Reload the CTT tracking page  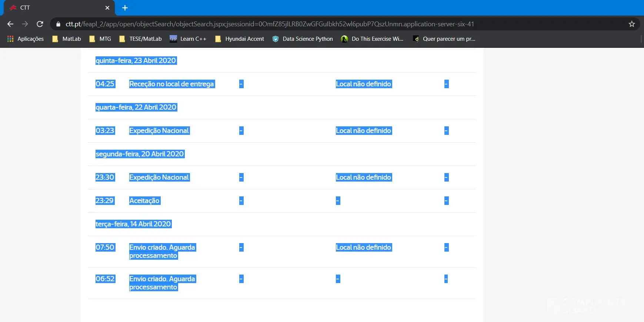coord(40,24)
